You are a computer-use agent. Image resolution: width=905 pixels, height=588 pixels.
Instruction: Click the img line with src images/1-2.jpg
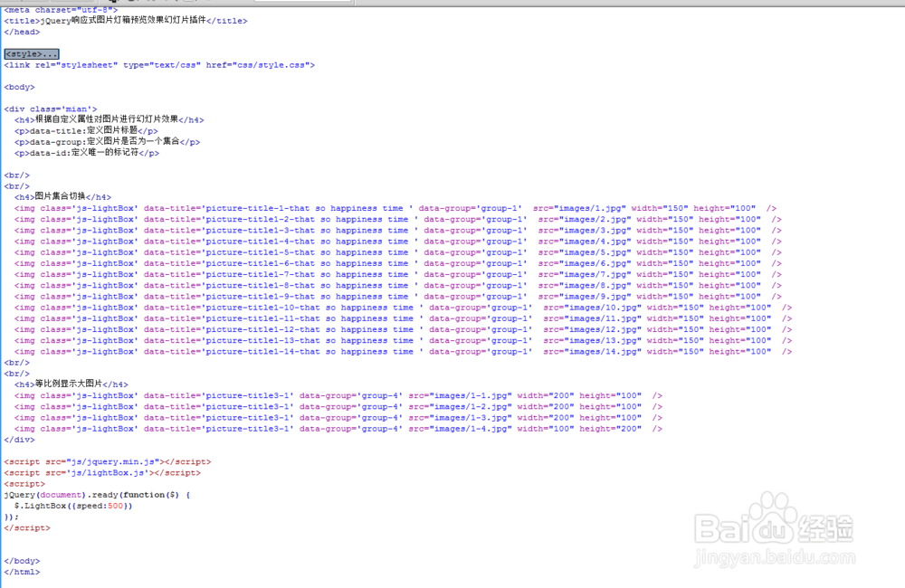pos(338,406)
